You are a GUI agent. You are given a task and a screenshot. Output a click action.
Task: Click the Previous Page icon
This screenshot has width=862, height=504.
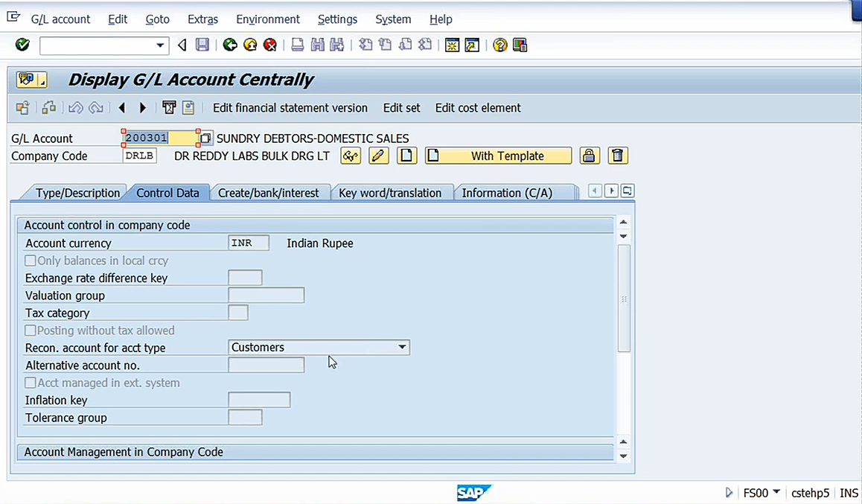click(386, 45)
